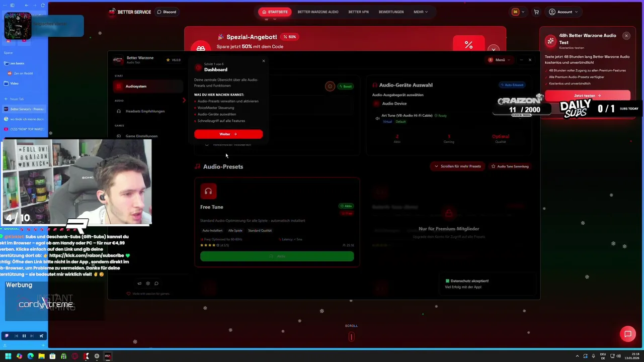Open Microsoft Store from taskbar
Viewport: 644px width, 362px height.
point(52,356)
